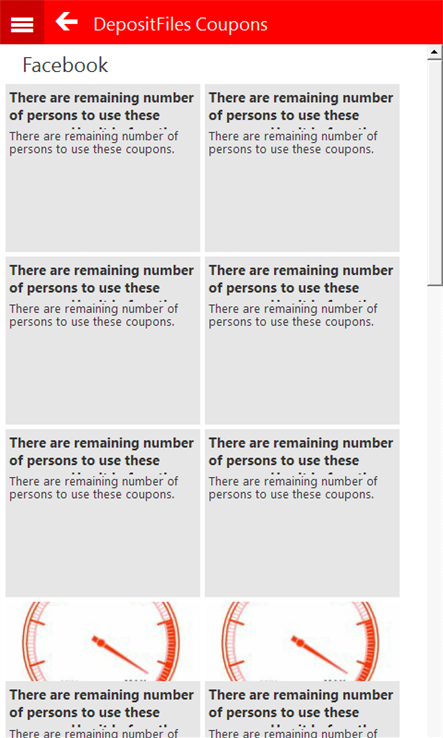Image resolution: width=443 pixels, height=738 pixels.
Task: Click the DepositFiles Coupons title
Action: [180, 24]
